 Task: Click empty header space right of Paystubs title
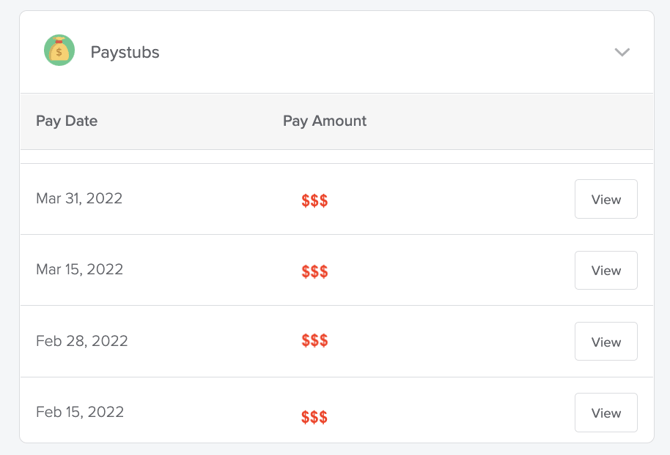(400, 52)
